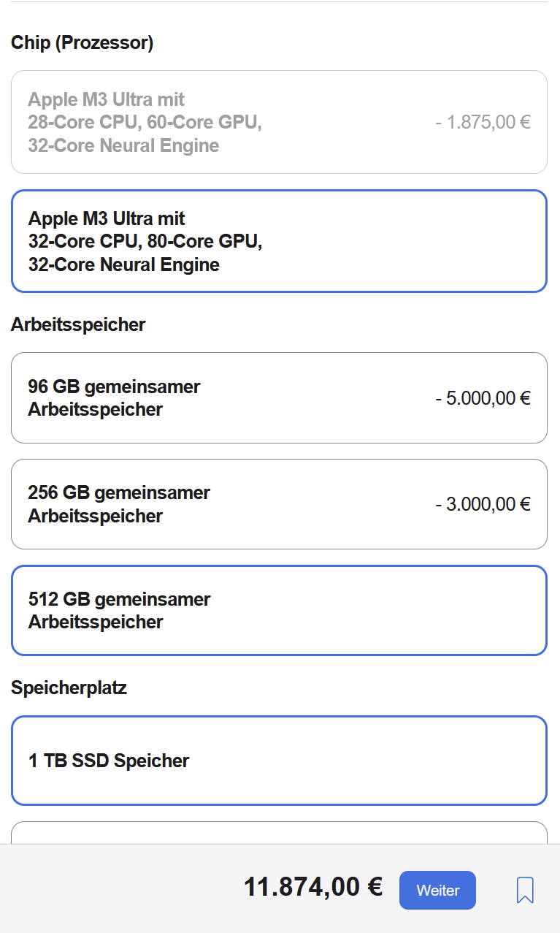Continue with the Weiter button
Viewport: 560px width, 933px height.
(x=437, y=890)
